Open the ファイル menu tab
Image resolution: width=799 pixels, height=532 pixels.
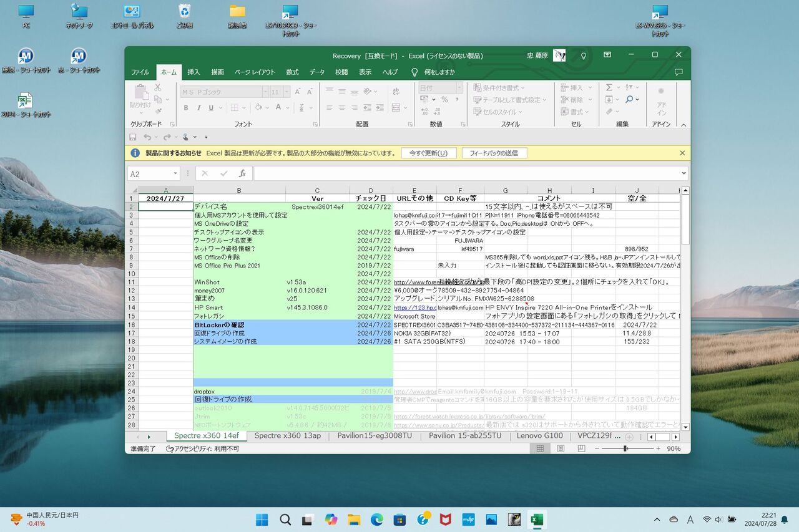click(140, 72)
